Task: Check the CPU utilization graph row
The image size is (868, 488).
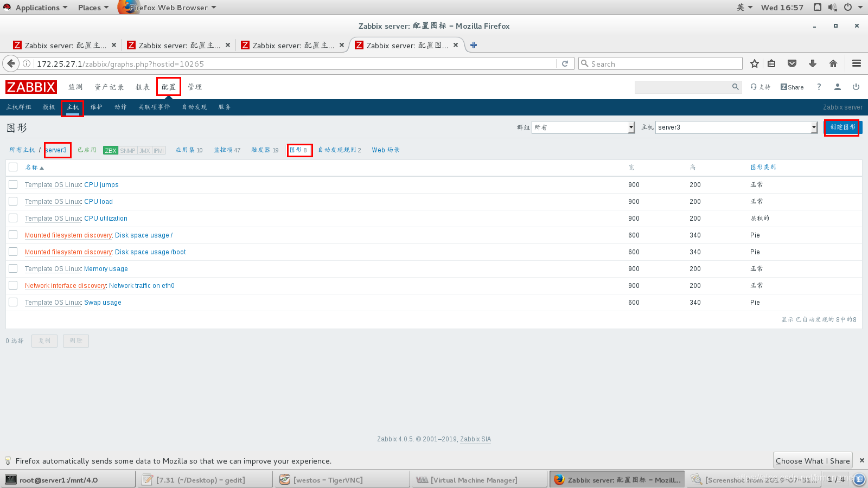Action: 13,218
